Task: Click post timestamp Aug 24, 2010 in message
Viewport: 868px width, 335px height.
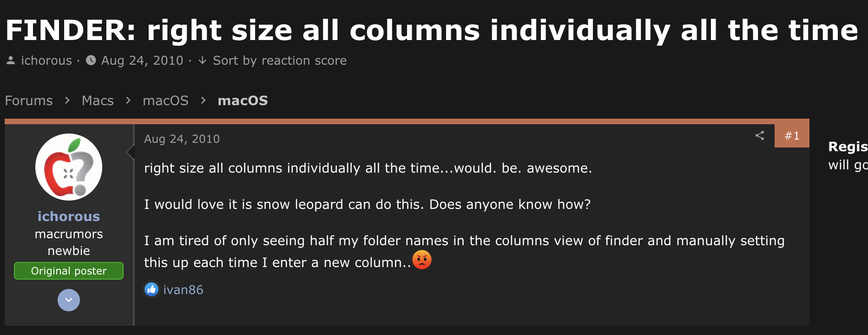Action: pos(182,139)
